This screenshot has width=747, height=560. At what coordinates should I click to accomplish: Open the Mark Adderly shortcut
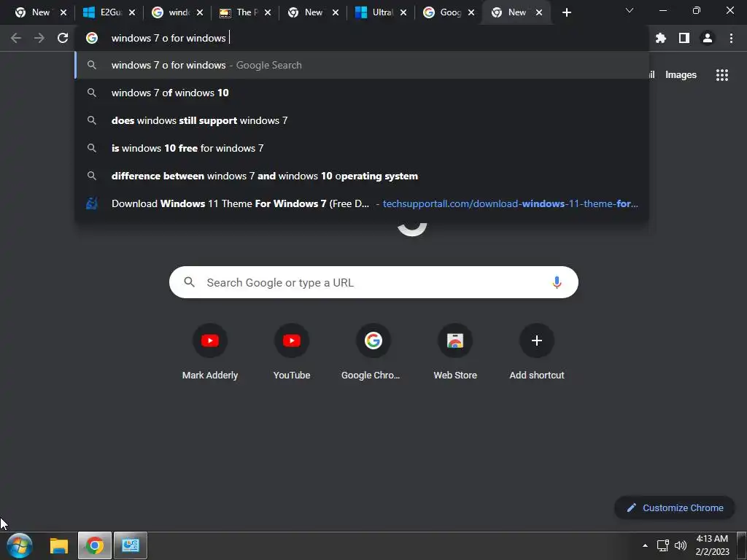pos(209,352)
